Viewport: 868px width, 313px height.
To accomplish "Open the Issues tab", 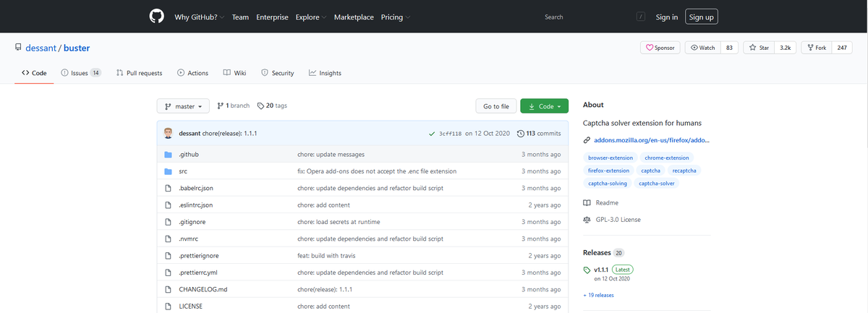I will pos(81,73).
